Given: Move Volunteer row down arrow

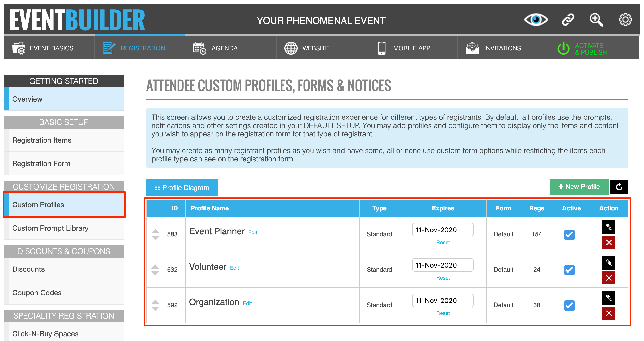Looking at the screenshot, I should tap(155, 273).
